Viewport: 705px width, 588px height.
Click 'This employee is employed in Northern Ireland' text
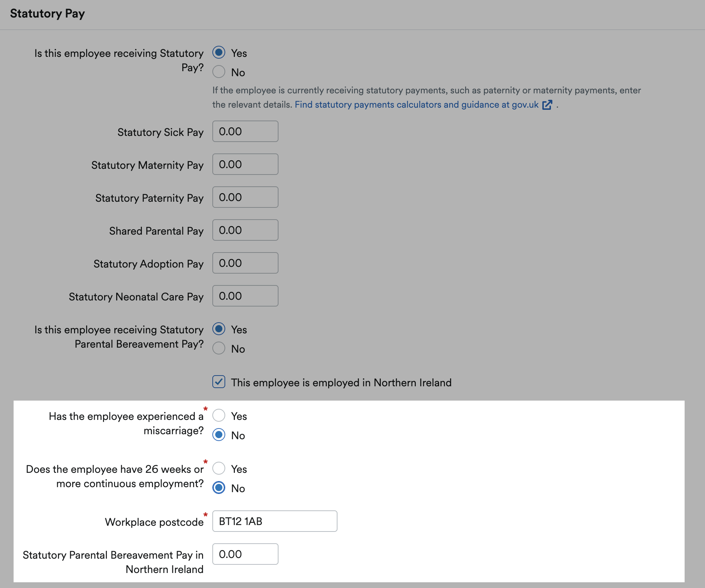click(x=341, y=383)
